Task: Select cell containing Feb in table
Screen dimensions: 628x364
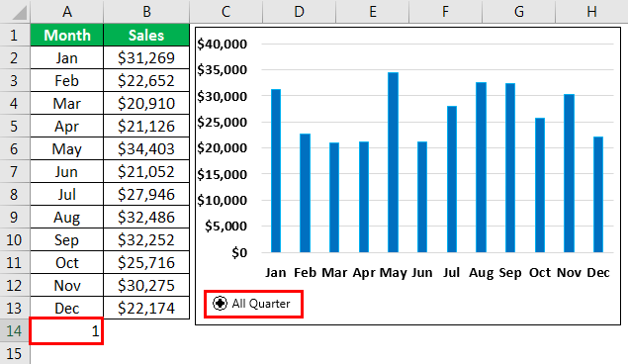Action: click(x=67, y=80)
